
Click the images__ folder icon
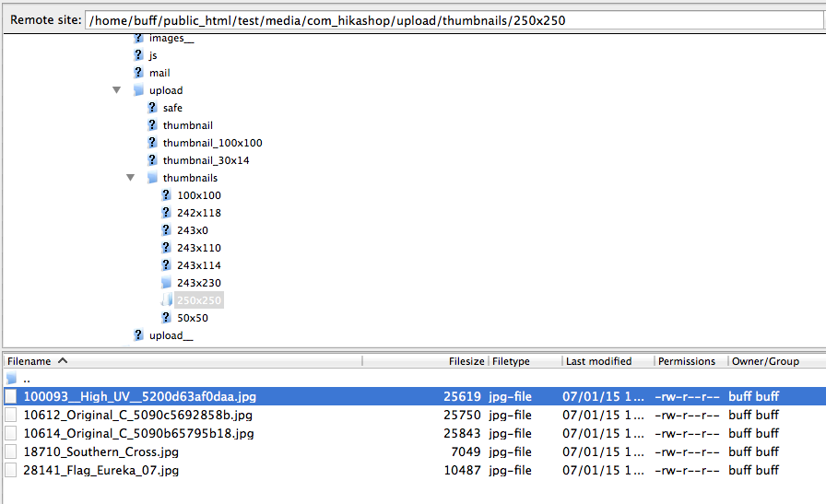tap(138, 38)
